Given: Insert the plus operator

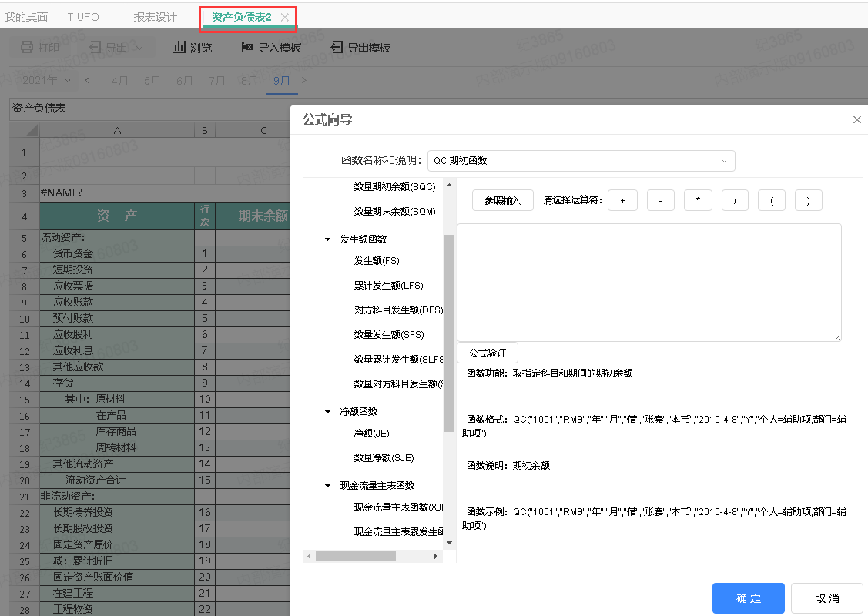Looking at the screenshot, I should [x=622, y=200].
